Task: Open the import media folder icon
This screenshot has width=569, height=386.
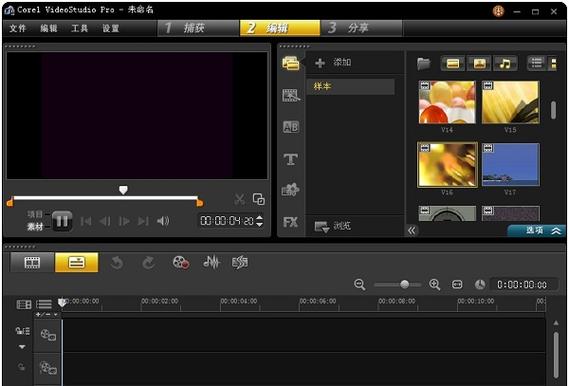Action: (423, 64)
